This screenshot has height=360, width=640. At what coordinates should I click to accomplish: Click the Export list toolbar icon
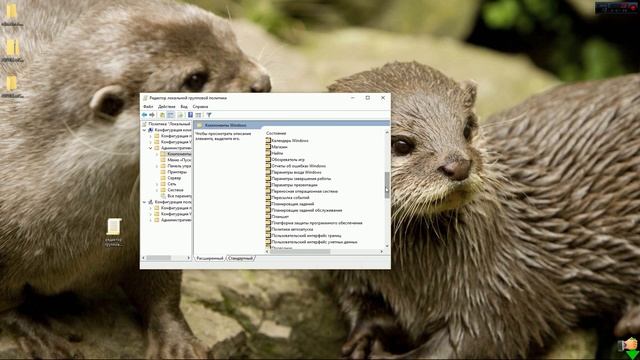[180, 115]
